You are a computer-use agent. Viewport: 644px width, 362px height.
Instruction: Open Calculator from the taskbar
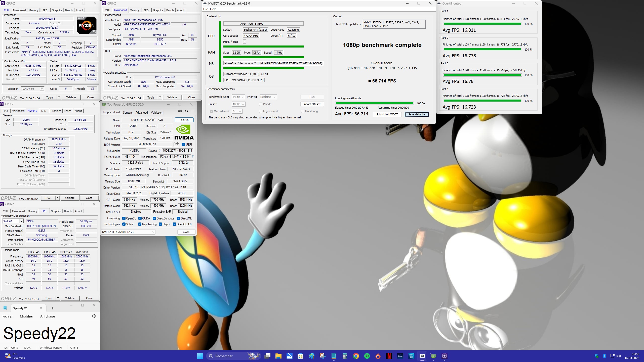tap(345, 356)
